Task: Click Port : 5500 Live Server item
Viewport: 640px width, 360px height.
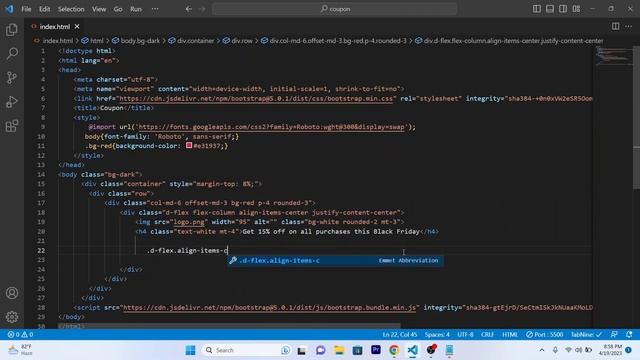Action: point(544,334)
